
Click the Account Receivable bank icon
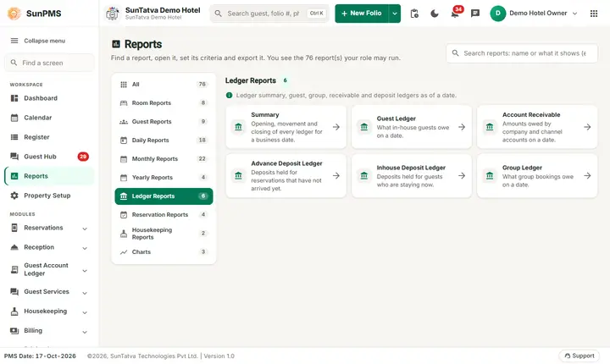point(490,127)
